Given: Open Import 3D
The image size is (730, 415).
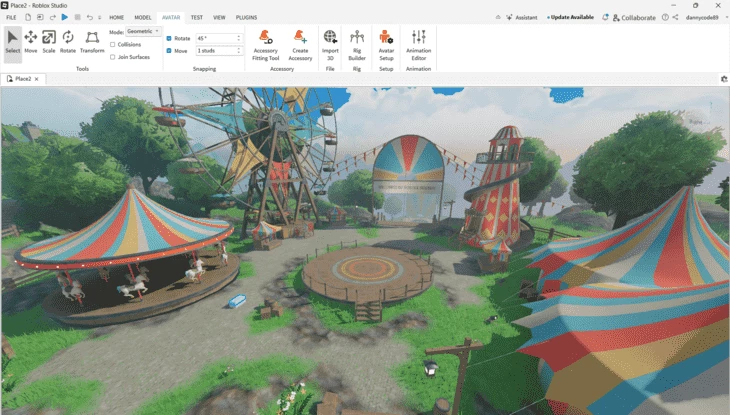Looking at the screenshot, I should point(330,45).
